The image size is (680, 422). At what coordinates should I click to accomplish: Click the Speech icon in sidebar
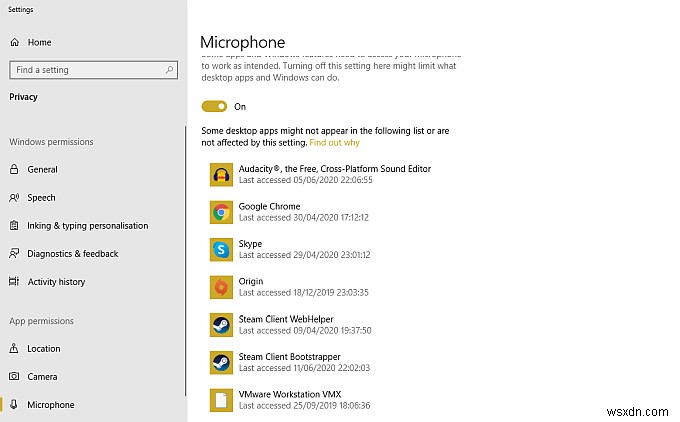(14, 198)
